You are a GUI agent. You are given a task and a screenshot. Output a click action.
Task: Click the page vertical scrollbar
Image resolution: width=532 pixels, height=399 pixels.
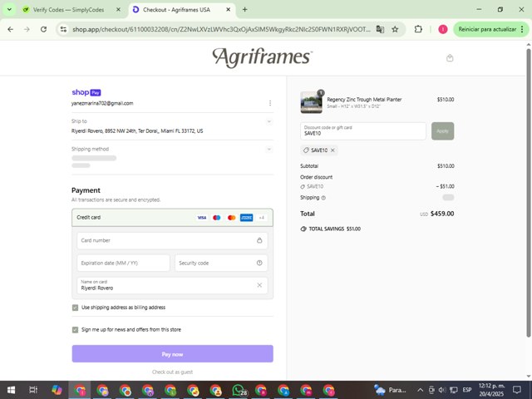[x=529, y=193]
